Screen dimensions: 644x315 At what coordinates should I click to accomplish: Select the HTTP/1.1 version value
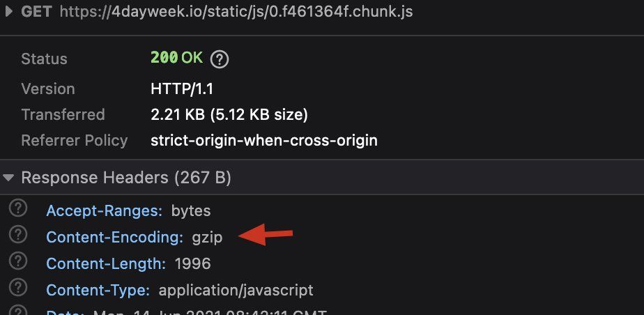[x=182, y=89]
